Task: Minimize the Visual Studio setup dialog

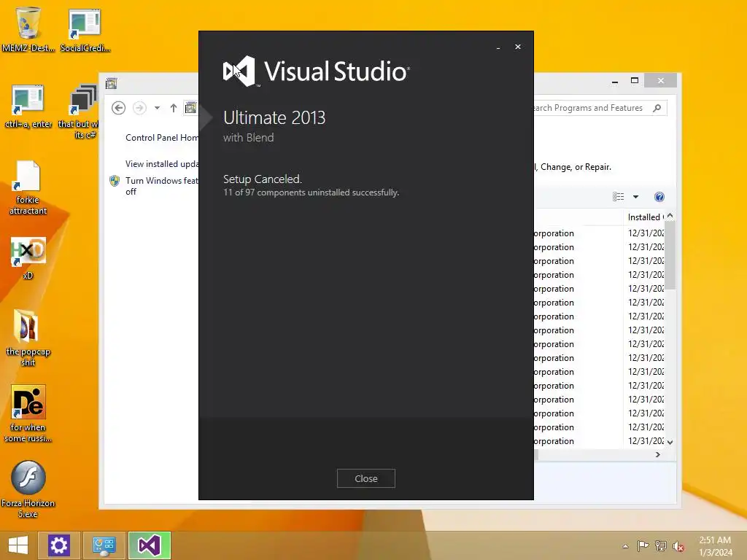Action: click(498, 47)
